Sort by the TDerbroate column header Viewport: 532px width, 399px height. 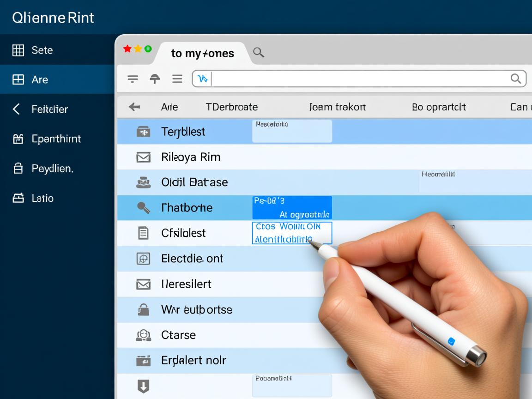coord(231,107)
